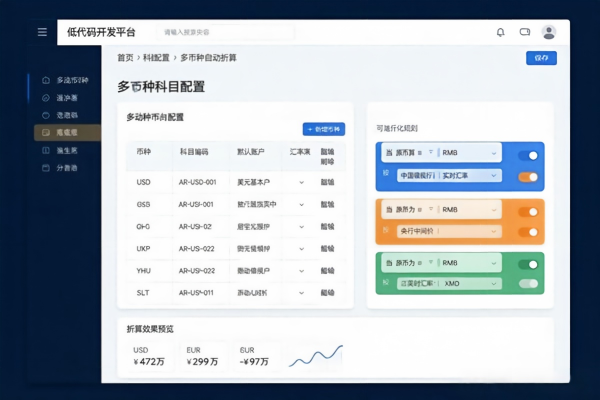This screenshot has width=600, height=400.
Task: Click the 科目编码 column header
Action: click(x=194, y=152)
